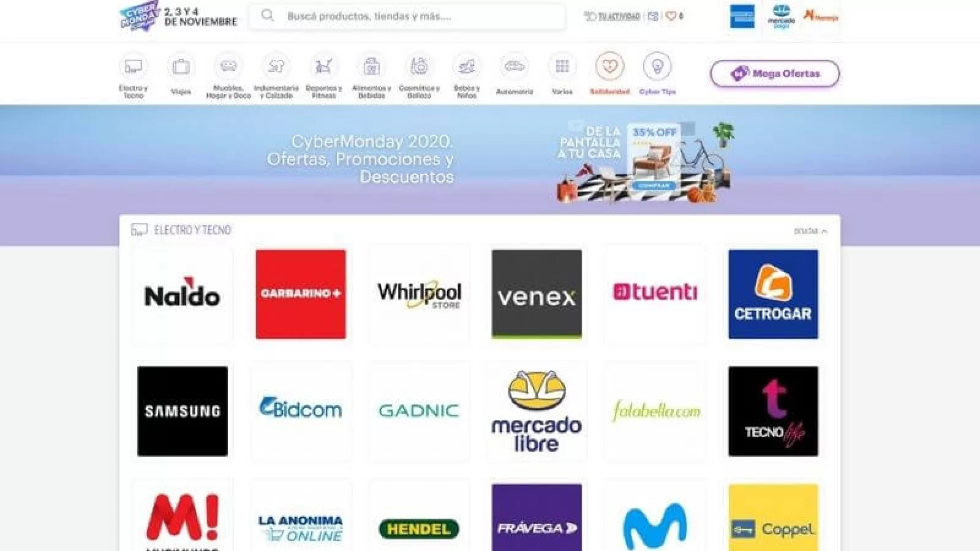Open the Viajes category icon
Viewport: 980px width, 551px height.
tap(181, 67)
